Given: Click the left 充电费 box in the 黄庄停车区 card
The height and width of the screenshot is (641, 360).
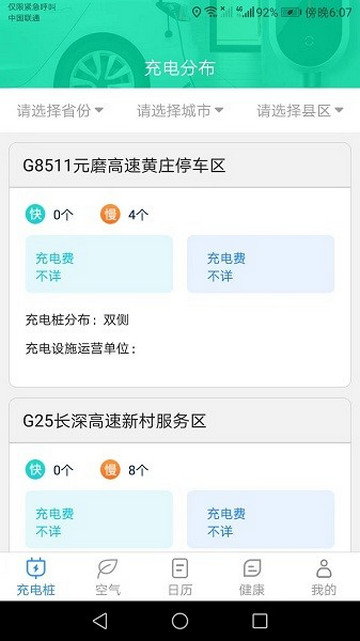Looking at the screenshot, I should tap(99, 264).
